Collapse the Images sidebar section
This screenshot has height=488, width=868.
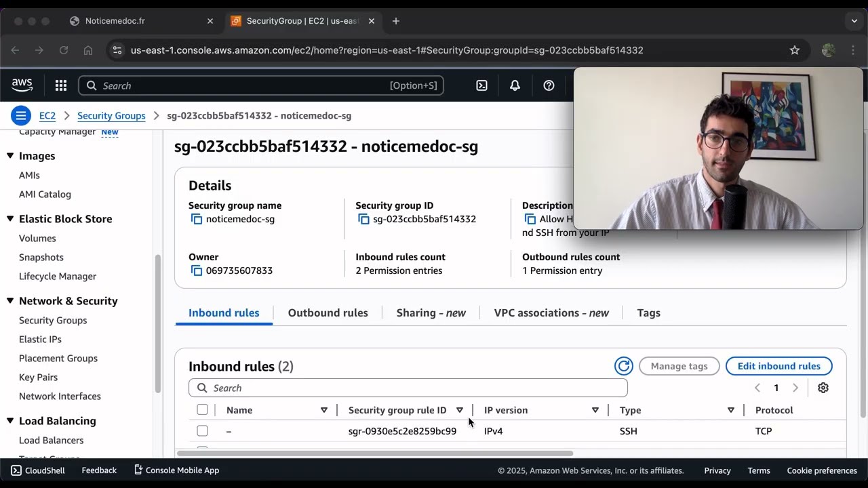(x=10, y=156)
